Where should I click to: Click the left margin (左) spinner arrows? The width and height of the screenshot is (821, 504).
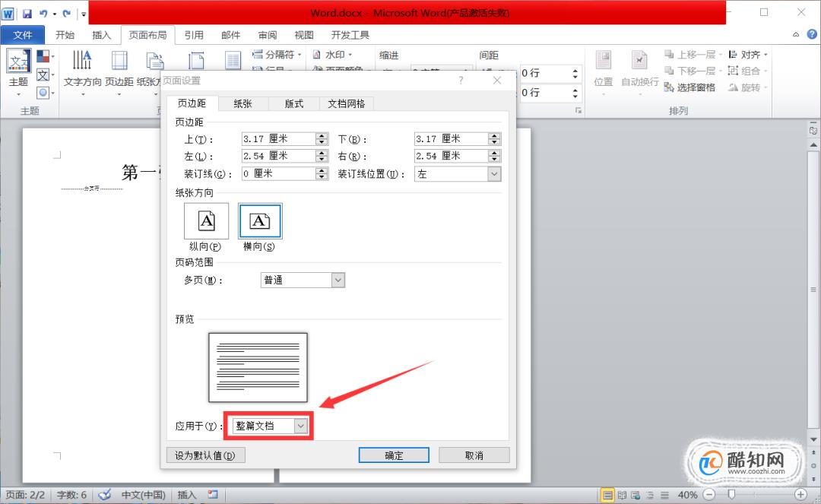pyautogui.click(x=322, y=156)
